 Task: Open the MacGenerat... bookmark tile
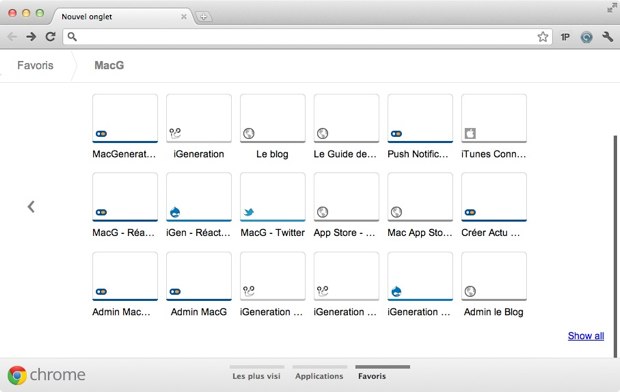[125, 127]
